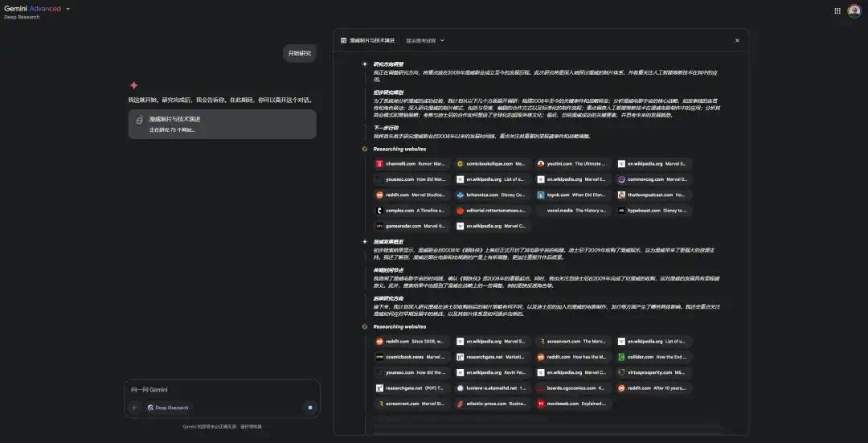Open en.wikipedia.org Marvel E... source
Viewport: 868px width, 443px height.
coord(573,179)
